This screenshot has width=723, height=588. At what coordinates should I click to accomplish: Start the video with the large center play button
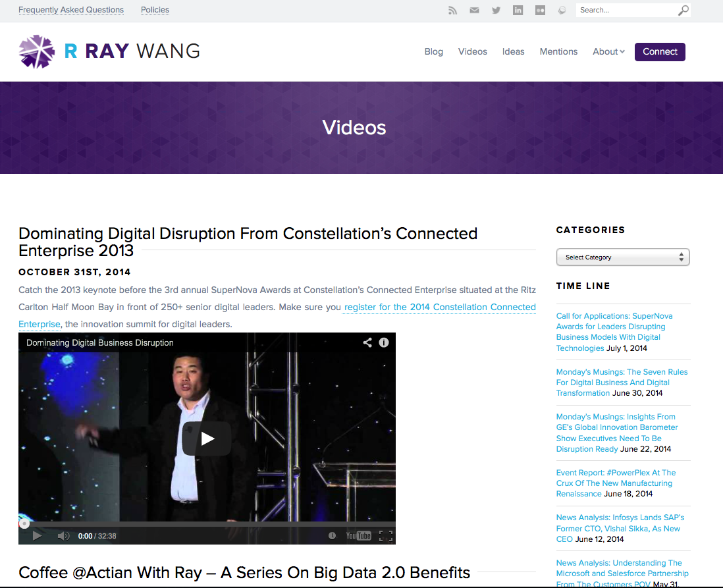pos(207,439)
